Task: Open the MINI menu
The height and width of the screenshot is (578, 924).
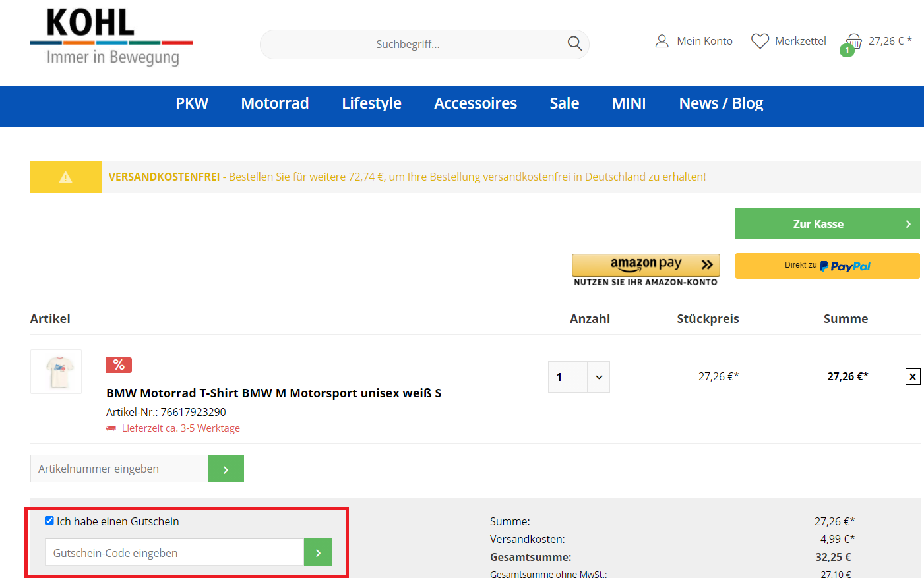Action: [x=629, y=103]
